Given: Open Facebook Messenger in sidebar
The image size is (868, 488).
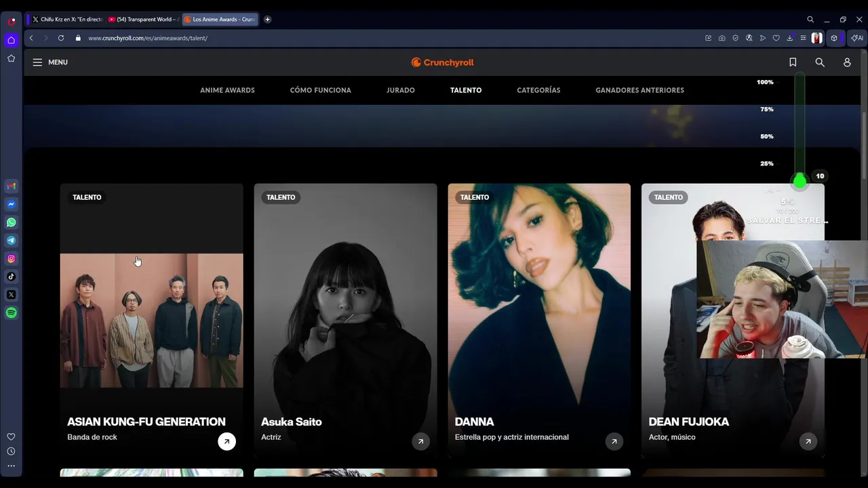Looking at the screenshot, I should click(x=11, y=204).
